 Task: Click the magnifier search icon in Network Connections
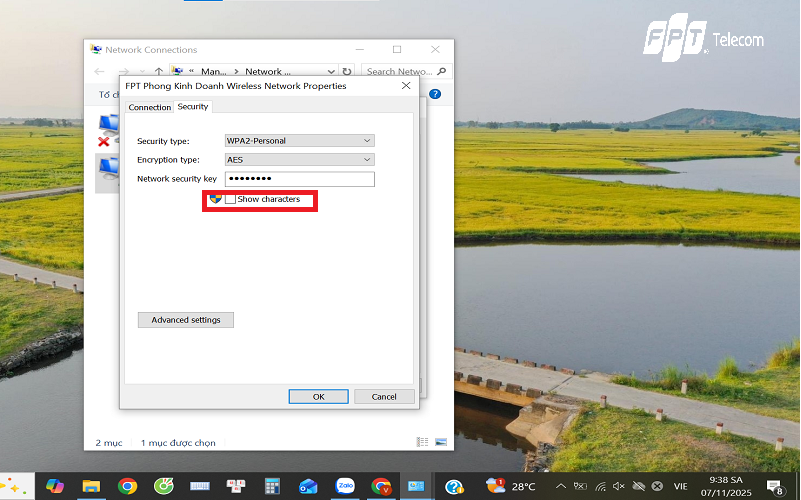point(442,72)
